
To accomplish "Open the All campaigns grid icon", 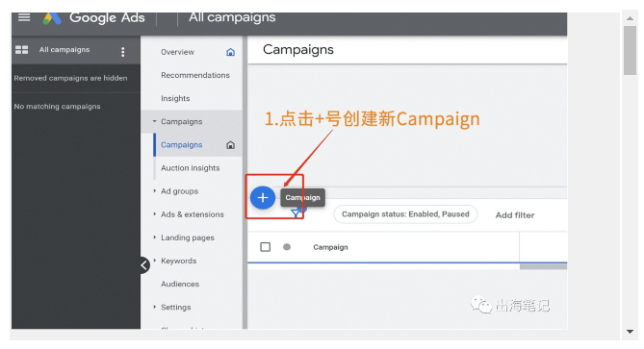I will 21,50.
